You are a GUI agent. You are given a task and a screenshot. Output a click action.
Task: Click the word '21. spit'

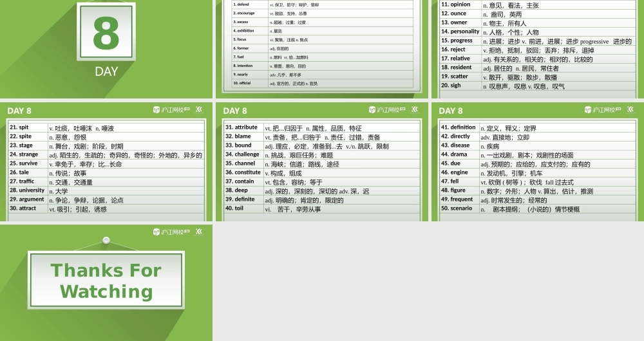click(x=19, y=127)
